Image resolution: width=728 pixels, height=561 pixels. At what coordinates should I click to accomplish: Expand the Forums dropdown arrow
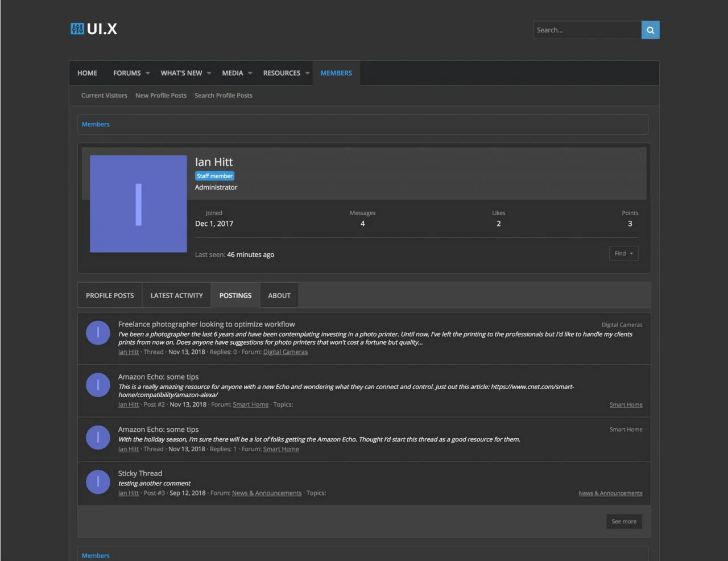(x=148, y=73)
